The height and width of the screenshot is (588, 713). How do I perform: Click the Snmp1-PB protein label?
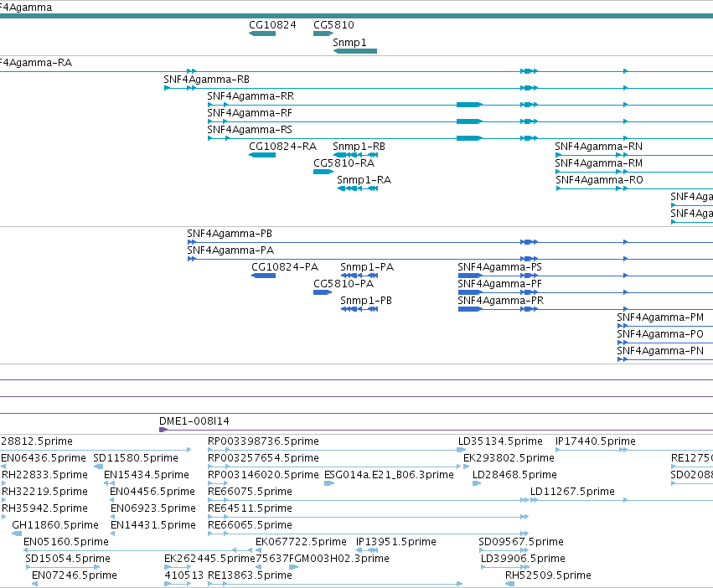pyautogui.click(x=366, y=301)
